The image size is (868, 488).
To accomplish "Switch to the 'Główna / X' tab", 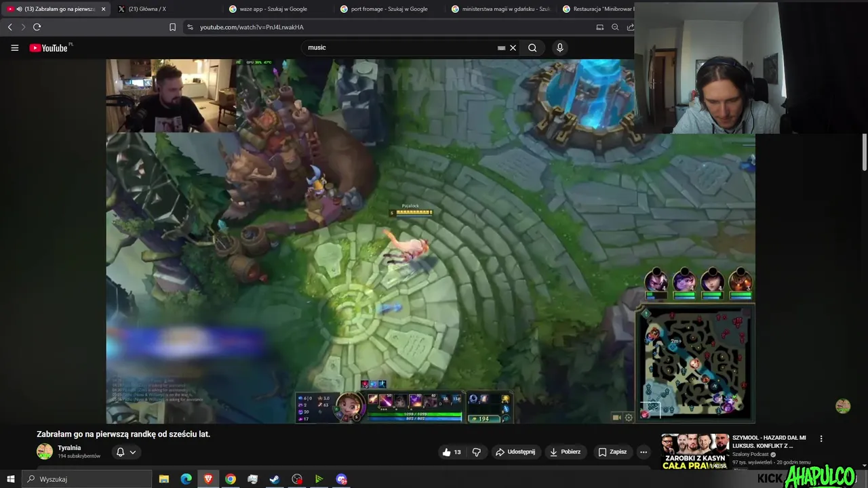I will (166, 9).
